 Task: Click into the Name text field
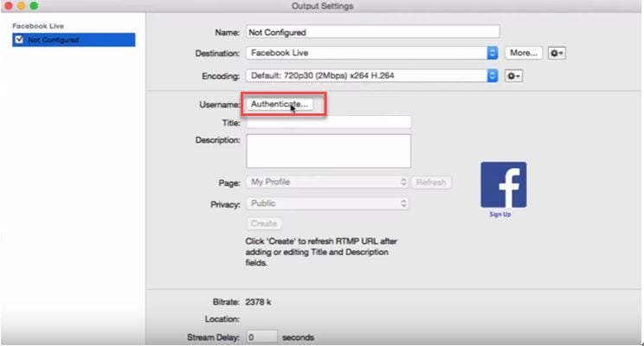(373, 32)
